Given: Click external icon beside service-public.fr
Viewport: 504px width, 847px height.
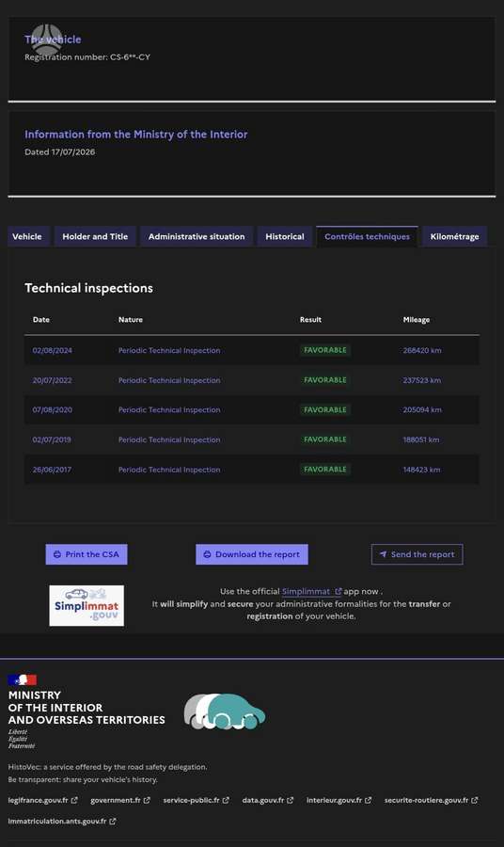Looking at the screenshot, I should click(x=226, y=800).
